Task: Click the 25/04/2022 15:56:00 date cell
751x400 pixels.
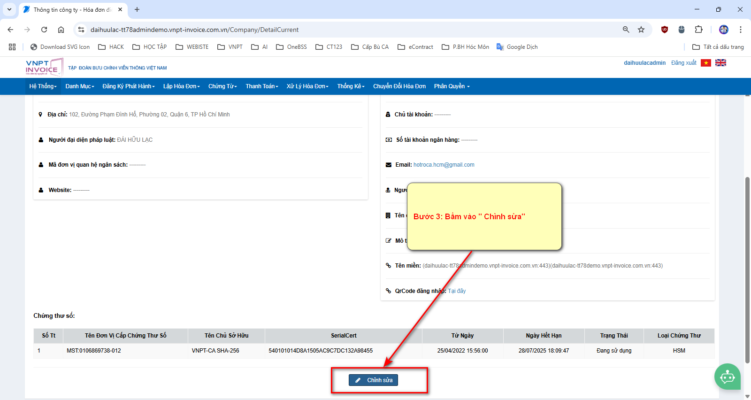Action: [463, 351]
